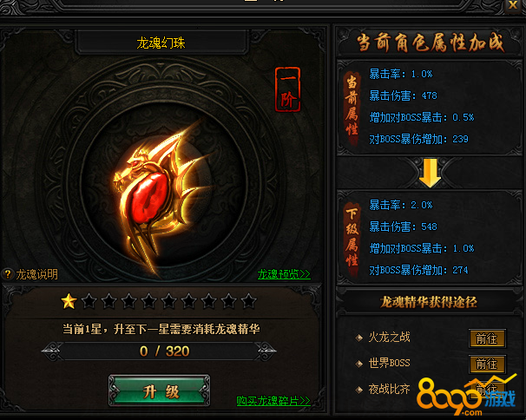Open the 龙魂预览 preview link

284,274
